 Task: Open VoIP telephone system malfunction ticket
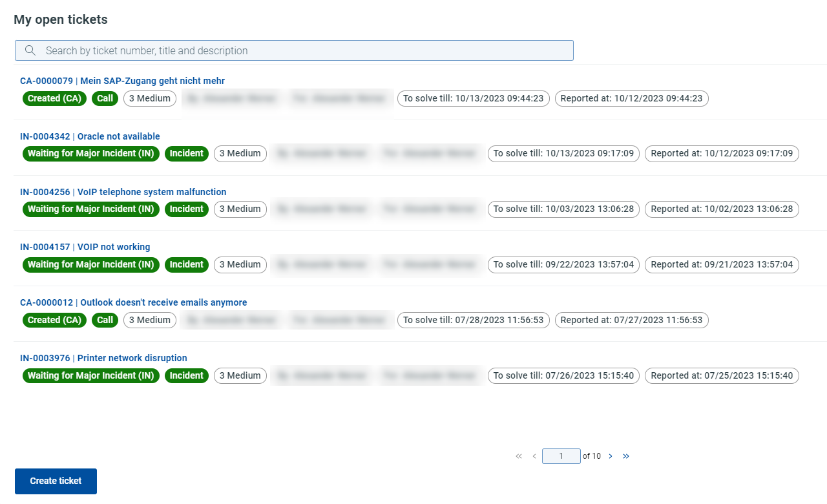tap(123, 192)
